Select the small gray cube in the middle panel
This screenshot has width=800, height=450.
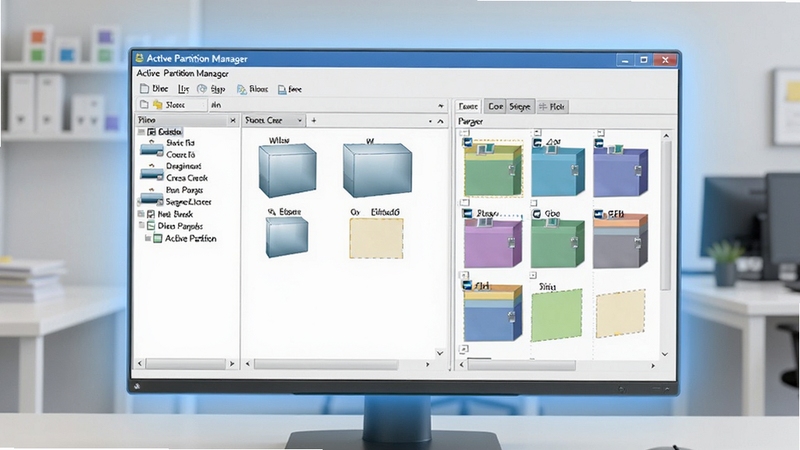[287, 237]
